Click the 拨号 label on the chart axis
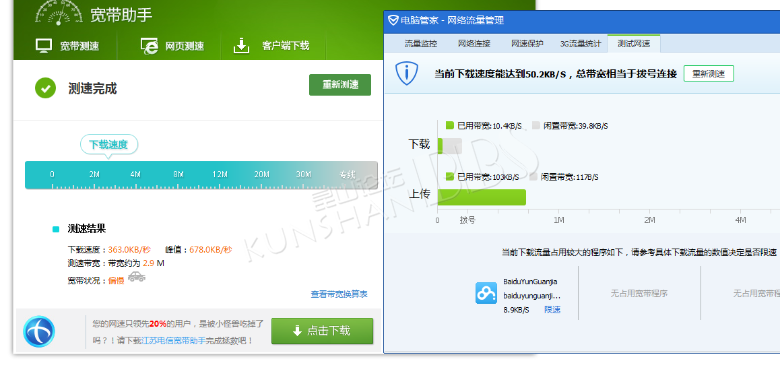Viewport: 780px width, 389px height. [467, 219]
